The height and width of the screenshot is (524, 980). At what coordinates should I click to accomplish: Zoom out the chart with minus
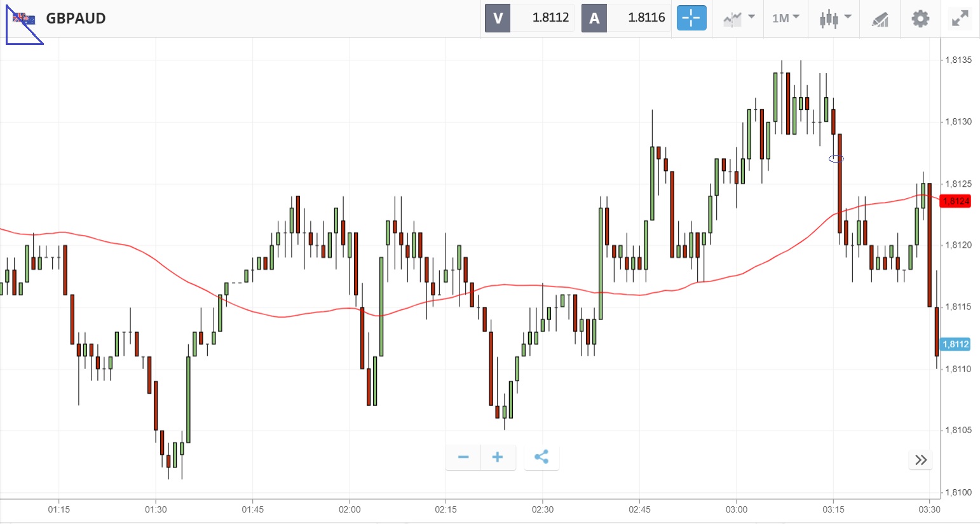click(x=463, y=457)
